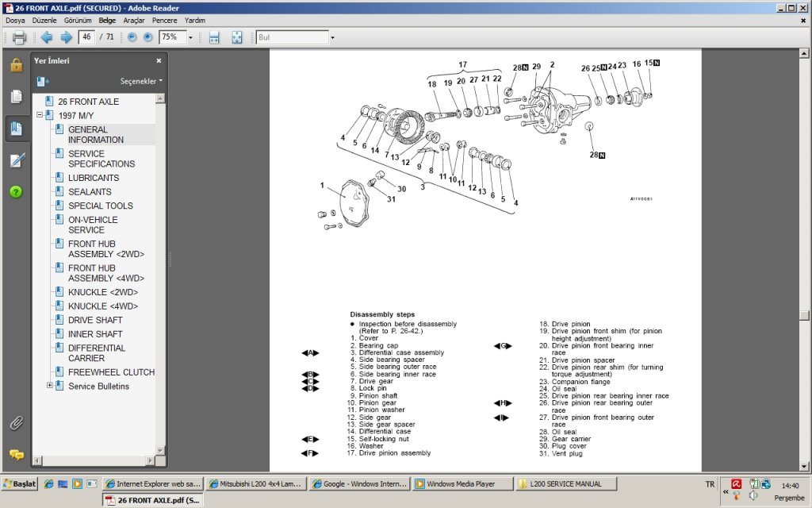Image resolution: width=812 pixels, height=508 pixels.
Task: Open the Seçenekler options dropdown
Action: coord(141,81)
